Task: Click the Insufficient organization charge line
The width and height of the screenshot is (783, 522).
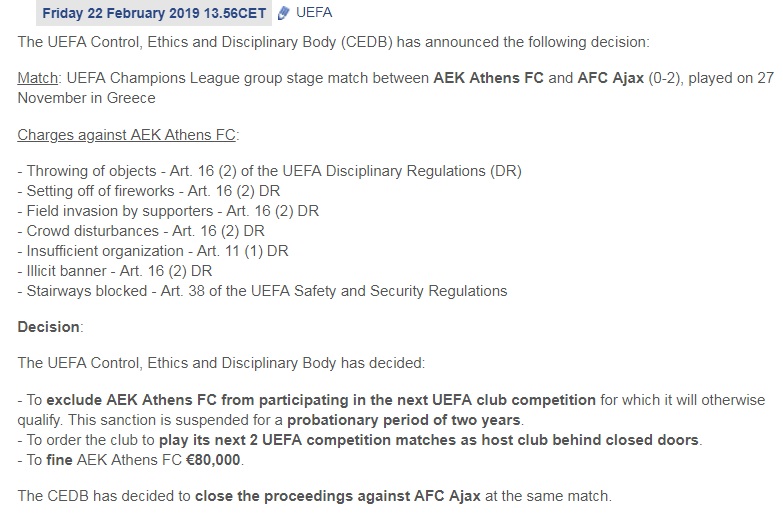Action: tap(153, 251)
